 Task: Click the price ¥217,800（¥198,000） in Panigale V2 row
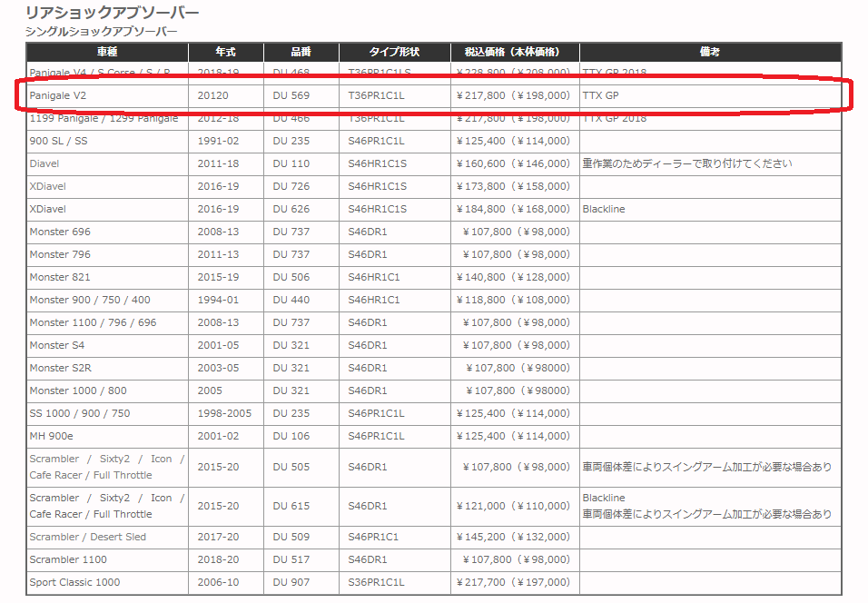[513, 95]
